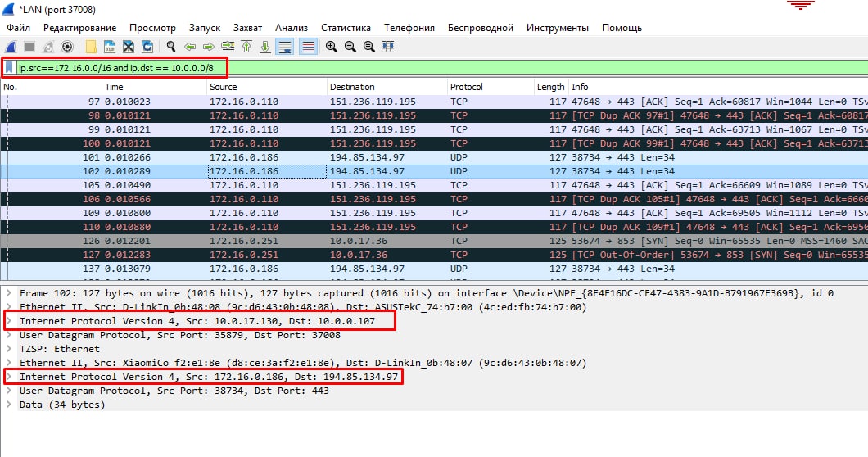Sort by the Destination column header
Viewport: 868px width, 457px height.
tap(387, 87)
